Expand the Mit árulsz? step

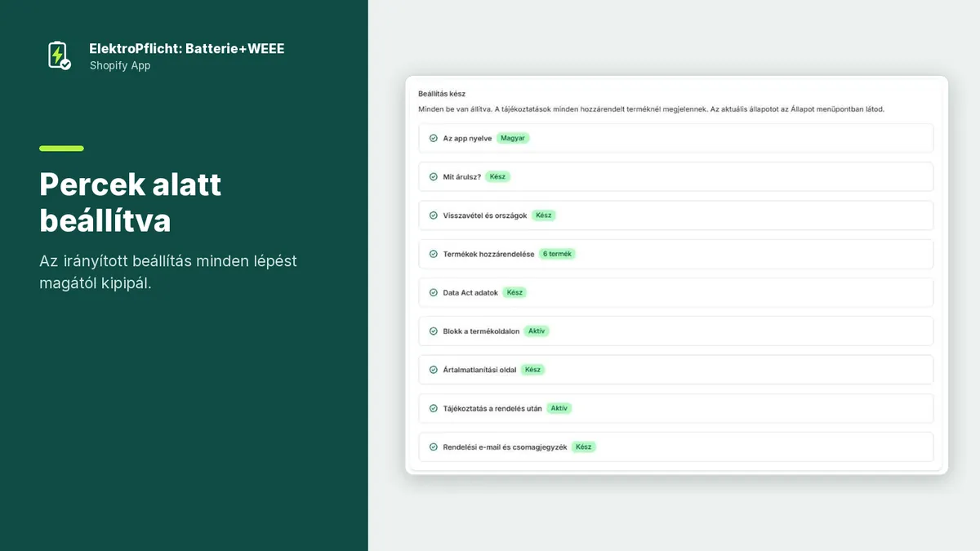(675, 176)
